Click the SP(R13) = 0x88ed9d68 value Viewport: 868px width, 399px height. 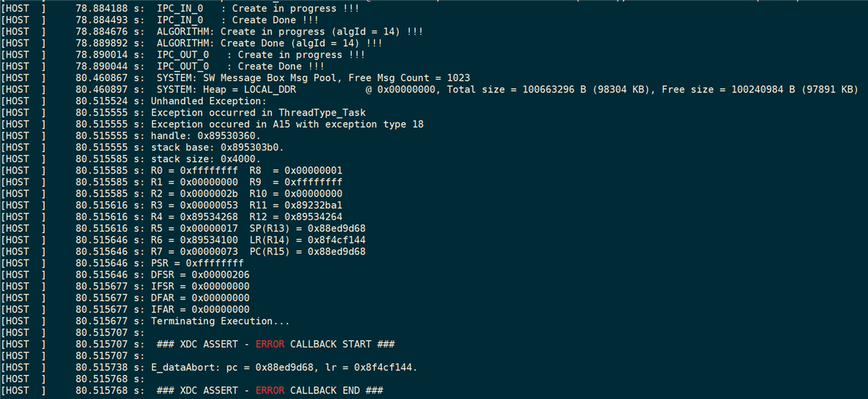(x=308, y=228)
